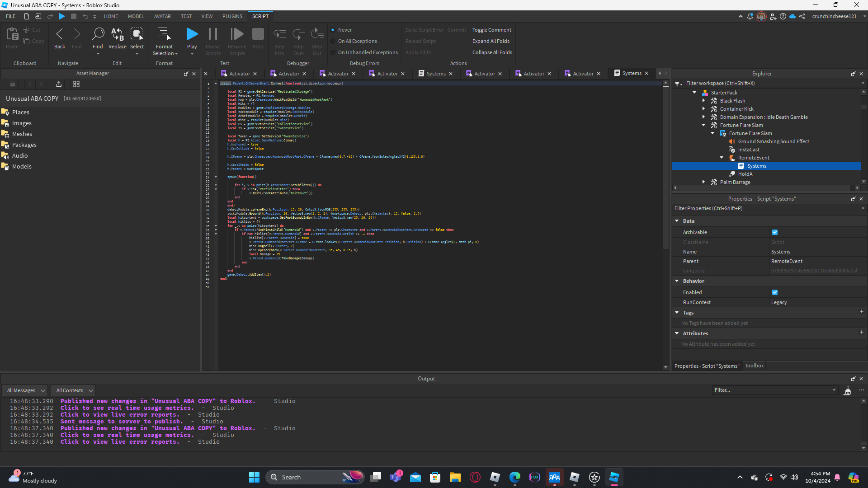Click the quick-access Run arrow icon
This screenshot has height=488, width=868.
point(62,16)
